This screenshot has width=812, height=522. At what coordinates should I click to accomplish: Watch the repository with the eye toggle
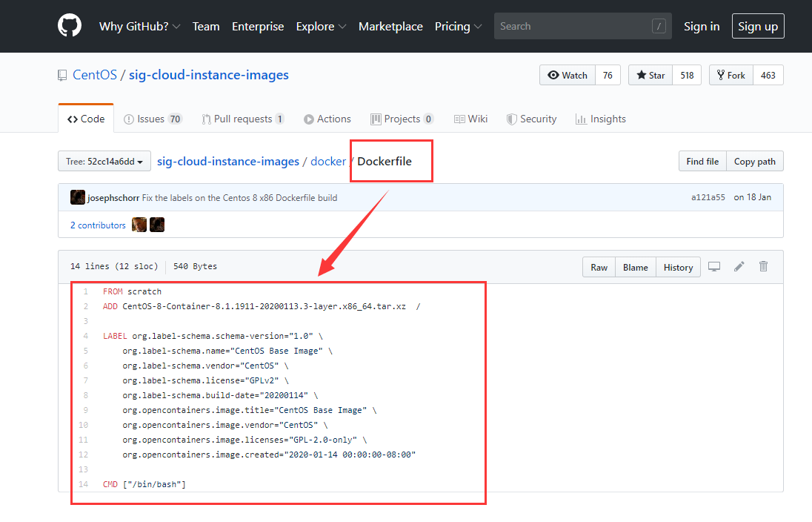point(567,74)
